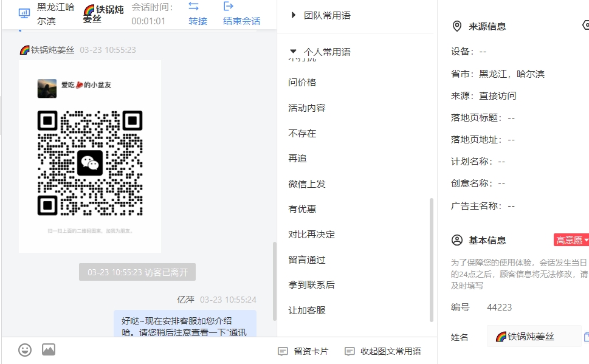Select quick phrase 对比再决定
Image resolution: width=589 pixels, height=364 pixels.
pos(311,235)
